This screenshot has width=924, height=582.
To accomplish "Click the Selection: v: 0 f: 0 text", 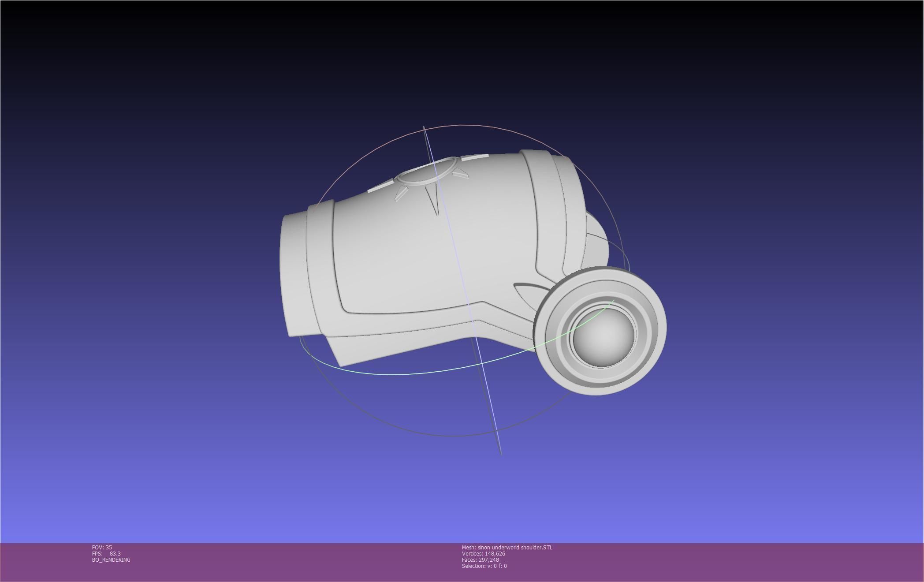I will click(484, 566).
